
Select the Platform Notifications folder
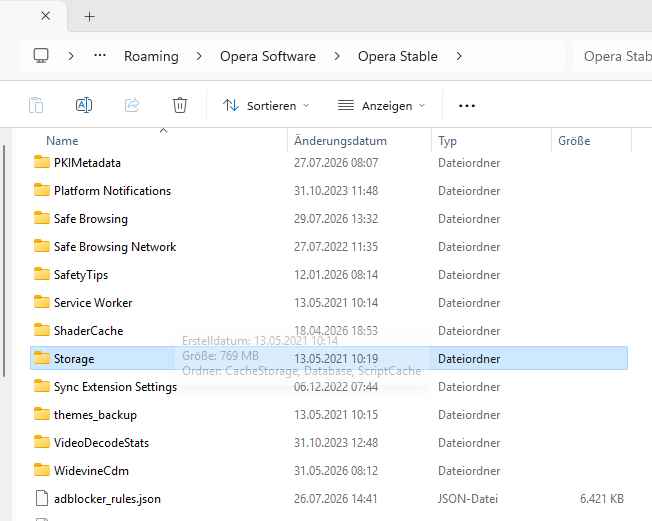pos(328,191)
